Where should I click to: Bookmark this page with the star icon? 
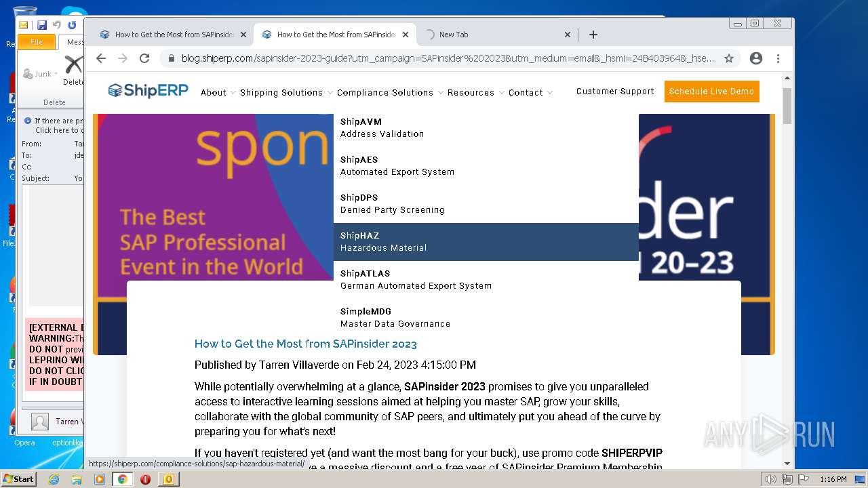coord(729,58)
